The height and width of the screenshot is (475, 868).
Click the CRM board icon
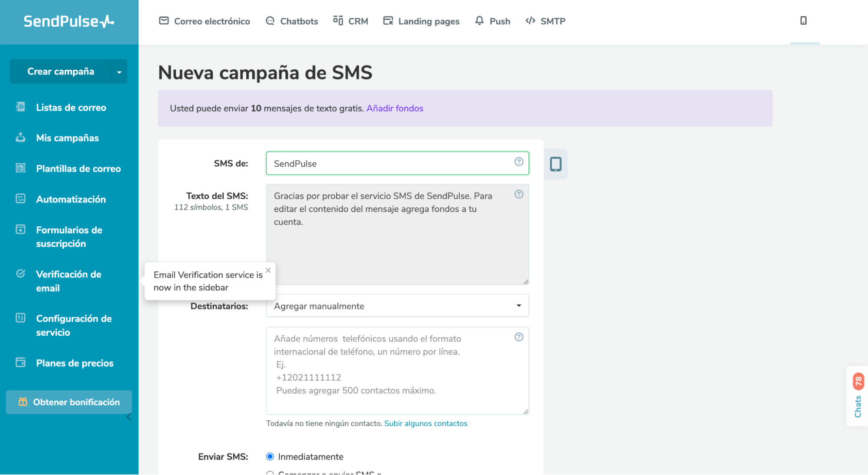click(x=338, y=20)
